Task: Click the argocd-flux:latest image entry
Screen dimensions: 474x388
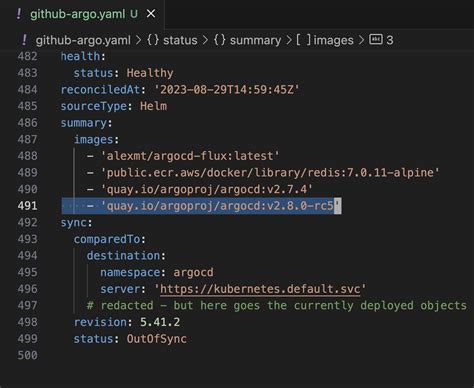Action: point(190,156)
